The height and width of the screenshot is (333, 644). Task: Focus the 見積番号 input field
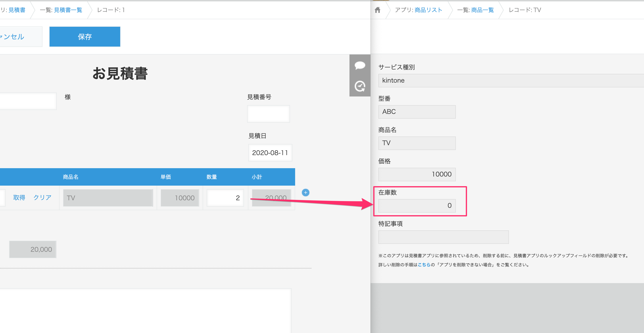pos(268,114)
